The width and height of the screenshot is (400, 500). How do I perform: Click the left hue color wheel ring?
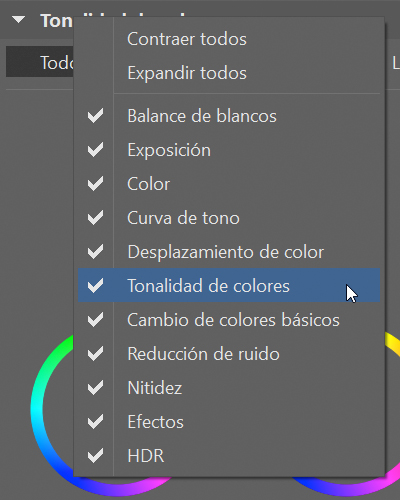[x=37, y=408]
